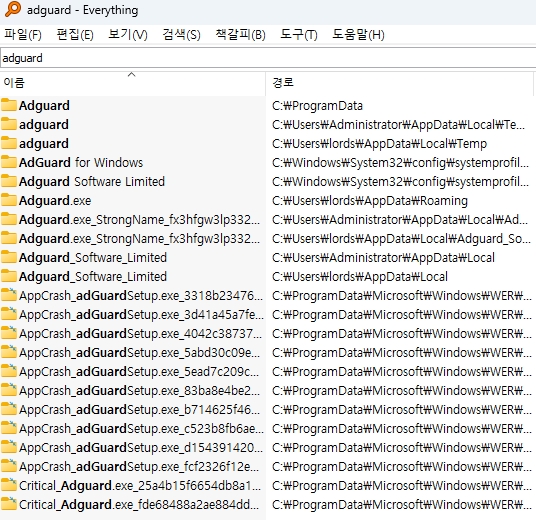Click path C:\Users\lords\AppData\Local\Temp
This screenshot has width=536, height=520.
pyautogui.click(x=379, y=144)
